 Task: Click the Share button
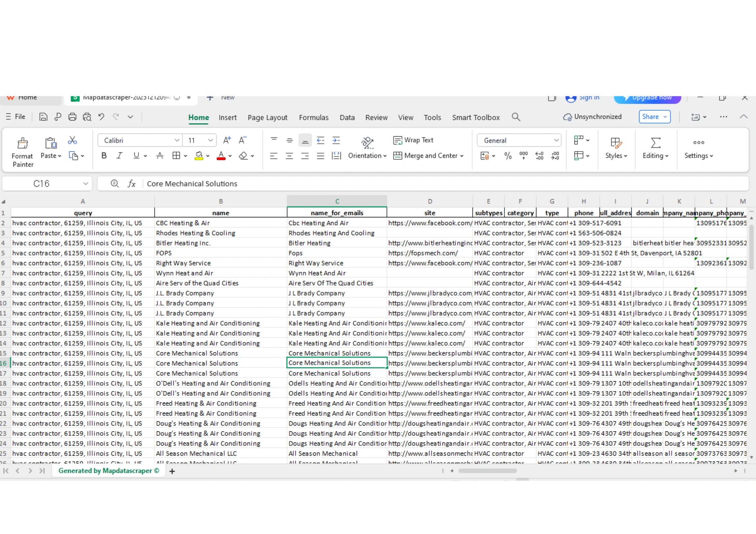pyautogui.click(x=650, y=117)
